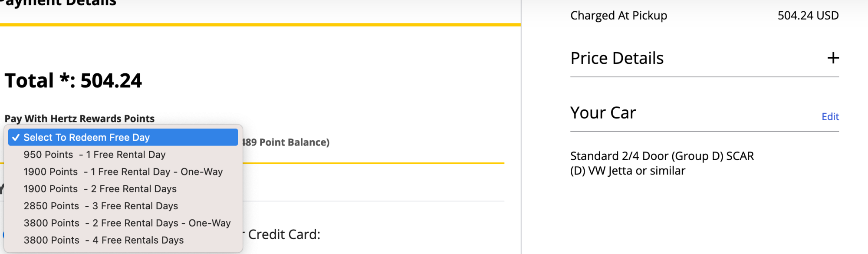
Task: Pick 3800 Points - 4 Free Rentals Days
Action: (123, 240)
